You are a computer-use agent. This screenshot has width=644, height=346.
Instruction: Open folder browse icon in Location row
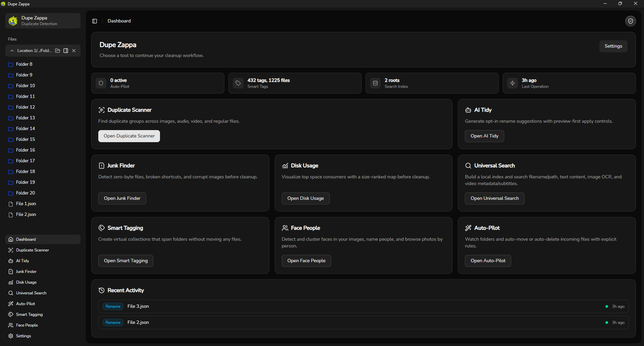pos(58,51)
